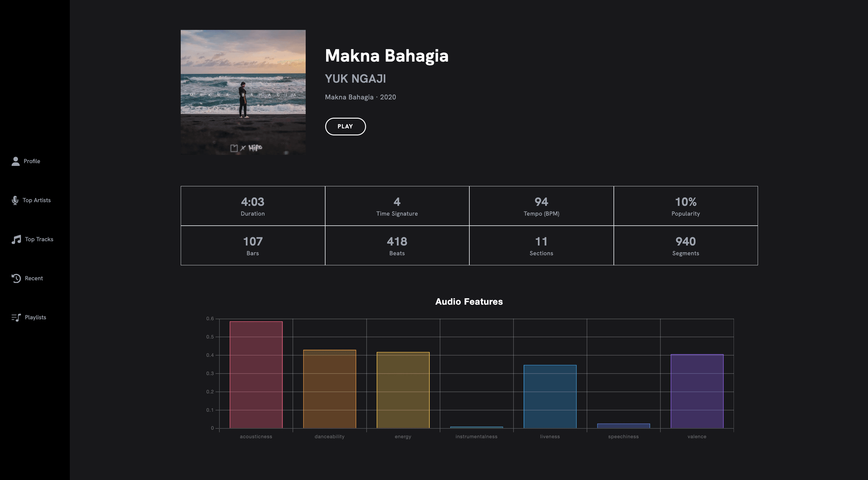Click the album name and year line
868x480 pixels.
click(360, 97)
